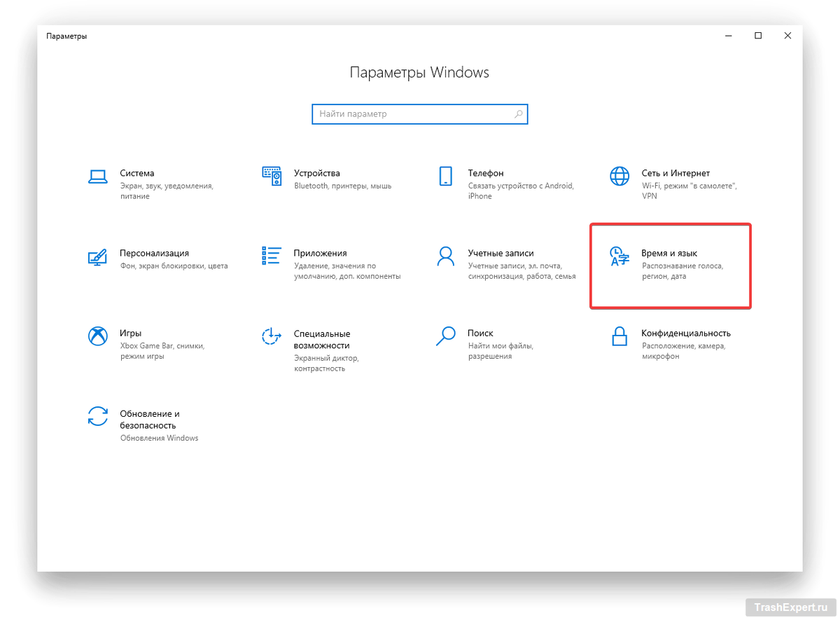This screenshot has width=840, height=620.
Task: Click Распознавание голоса, регион, дата text
Action: [x=682, y=271]
